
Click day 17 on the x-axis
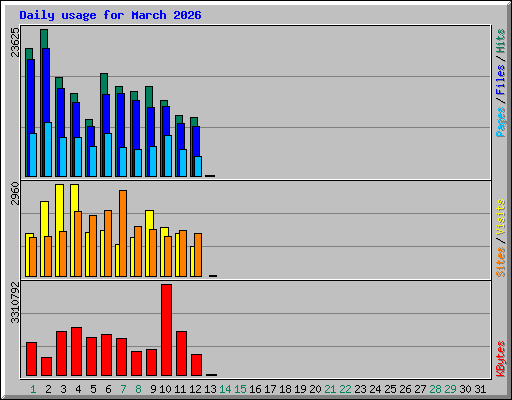tap(270, 389)
